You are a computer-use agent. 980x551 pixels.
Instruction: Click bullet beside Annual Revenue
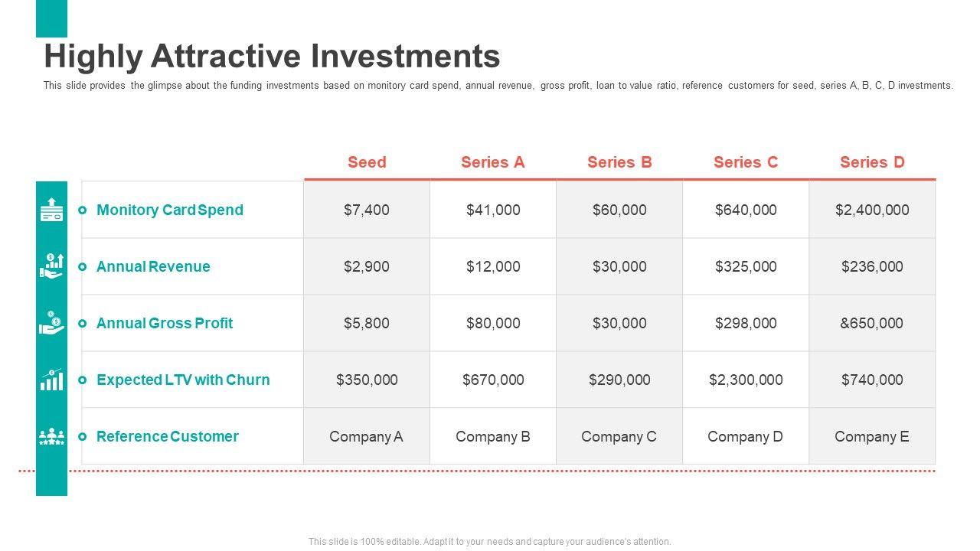tap(83, 267)
